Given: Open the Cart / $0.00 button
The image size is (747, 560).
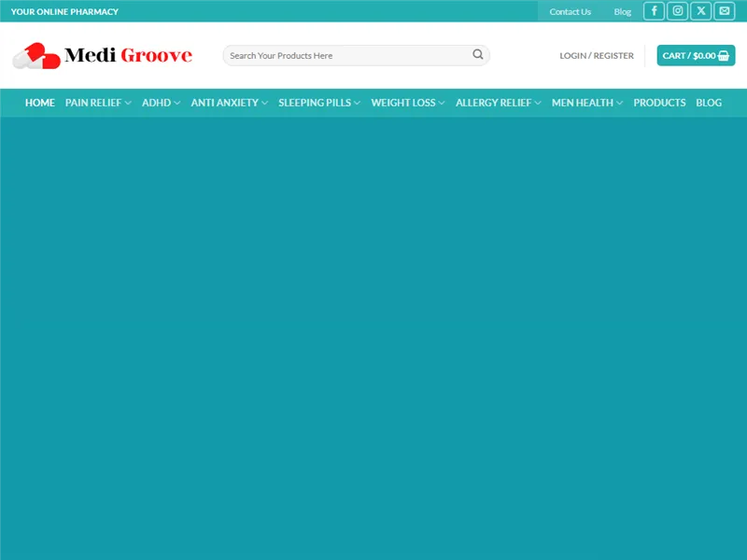Looking at the screenshot, I should (x=696, y=56).
